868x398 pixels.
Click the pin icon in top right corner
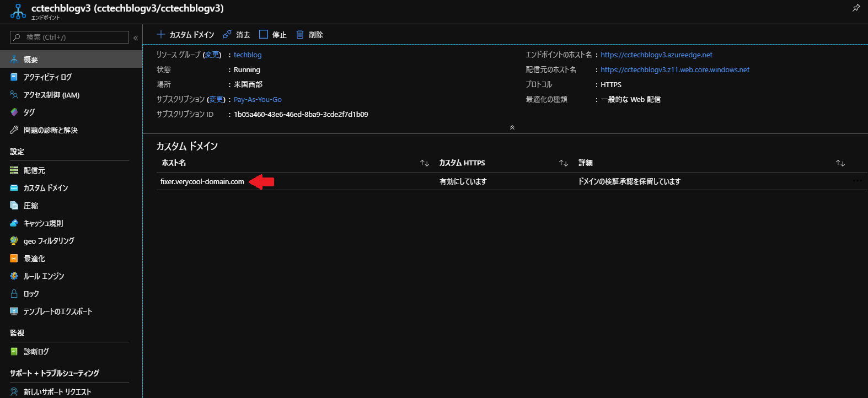point(856,8)
